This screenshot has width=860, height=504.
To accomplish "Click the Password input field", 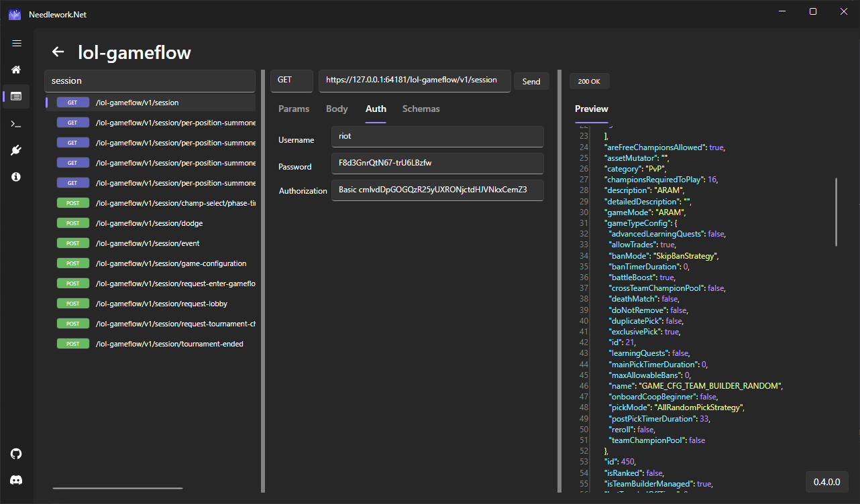I will (437, 163).
